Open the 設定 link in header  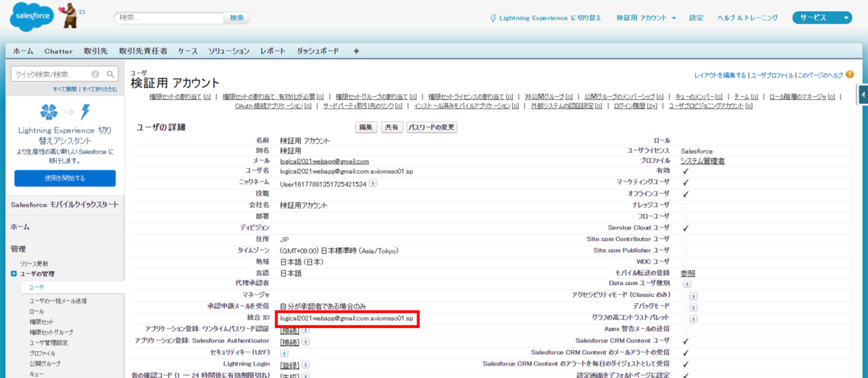click(696, 17)
